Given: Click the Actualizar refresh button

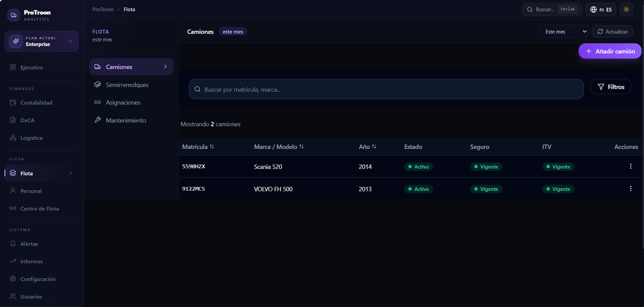Looking at the screenshot, I should [612, 32].
